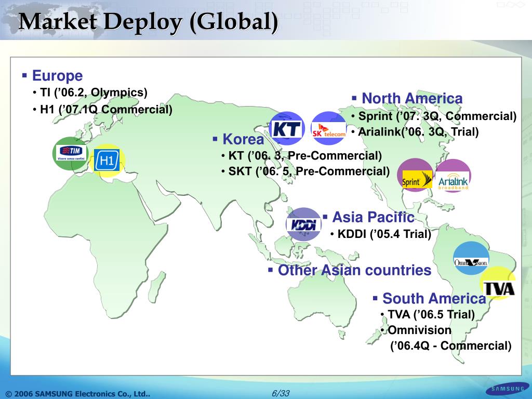Click the H1 ('07.1Q Commercial) bullet
Viewport: 532px width, 399px height.
pos(106,109)
